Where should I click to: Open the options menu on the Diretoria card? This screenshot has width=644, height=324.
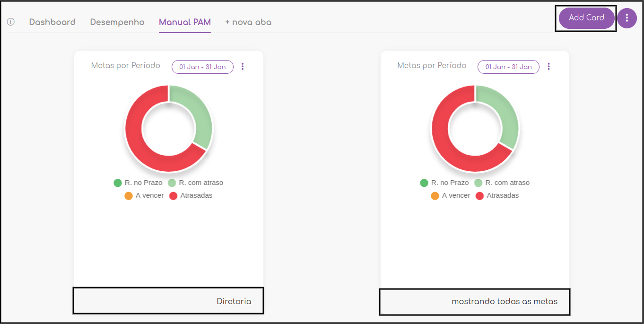(x=243, y=67)
